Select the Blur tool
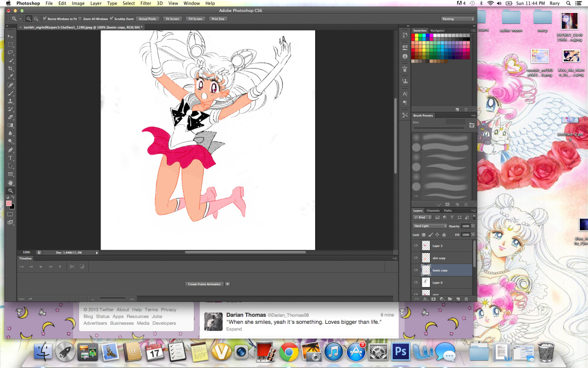Screen dimensions: 588x368 click(11, 133)
